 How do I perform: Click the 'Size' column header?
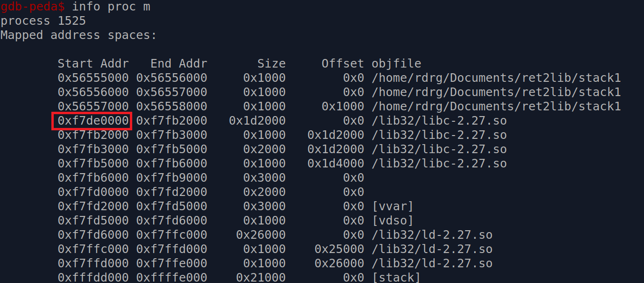pos(272,64)
